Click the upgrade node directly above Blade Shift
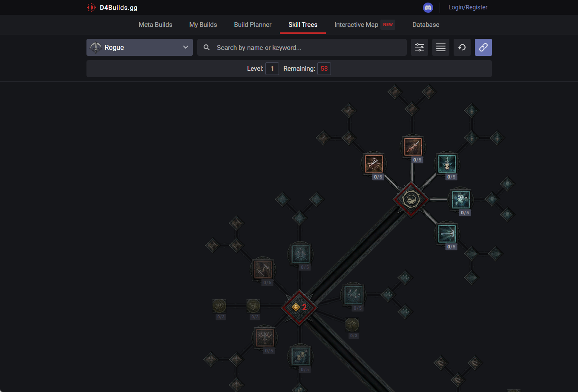The height and width of the screenshot is (392, 578). tap(411, 108)
